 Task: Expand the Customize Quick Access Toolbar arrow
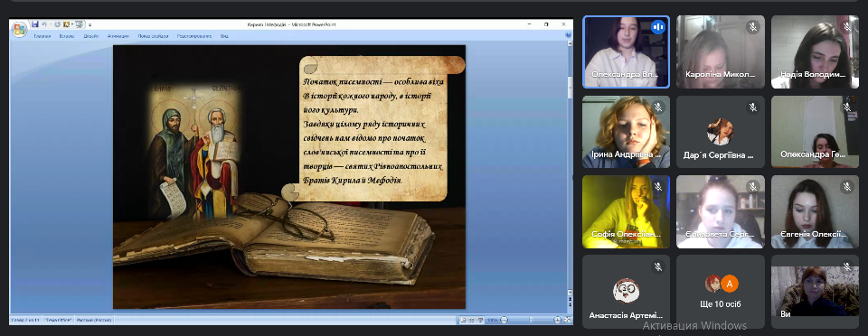pos(90,25)
